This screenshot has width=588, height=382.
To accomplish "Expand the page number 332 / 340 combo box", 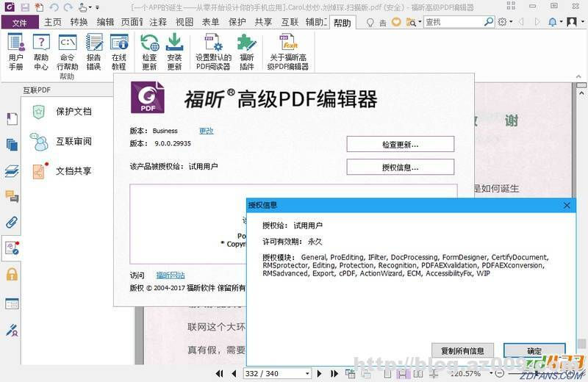I will [x=307, y=373].
